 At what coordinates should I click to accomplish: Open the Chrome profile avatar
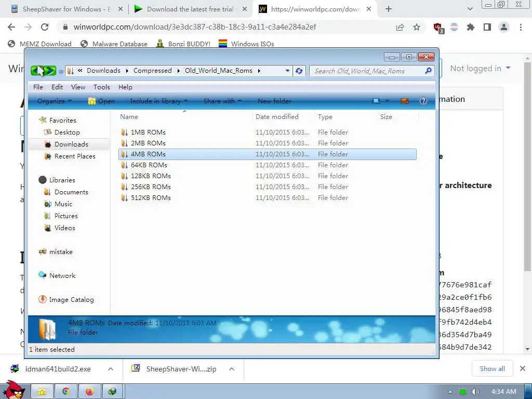pos(504,27)
